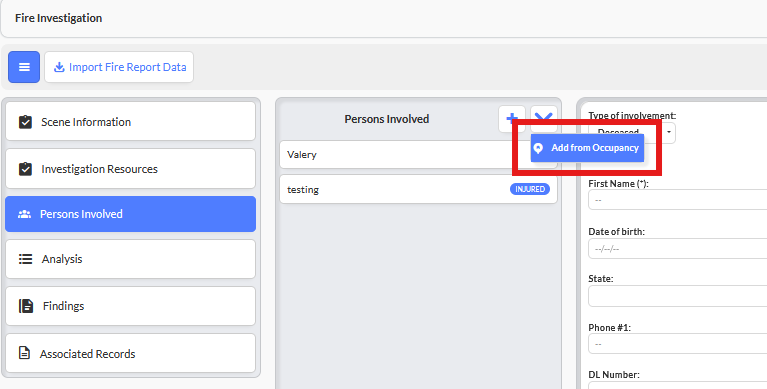Viewport: 767px width, 389px height.
Task: Click the list icon beside Analysis
Action: 25,259
